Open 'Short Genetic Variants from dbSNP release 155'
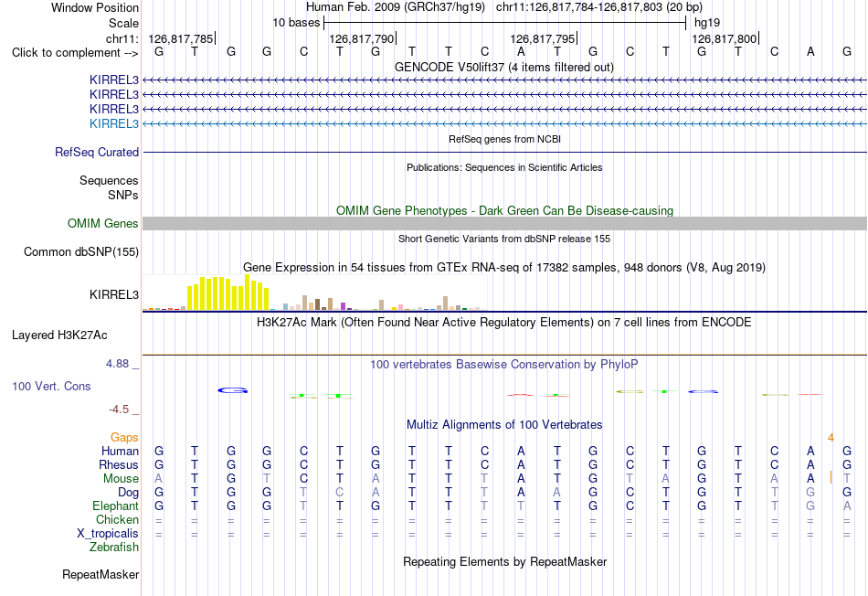The image size is (868, 596). [504, 239]
